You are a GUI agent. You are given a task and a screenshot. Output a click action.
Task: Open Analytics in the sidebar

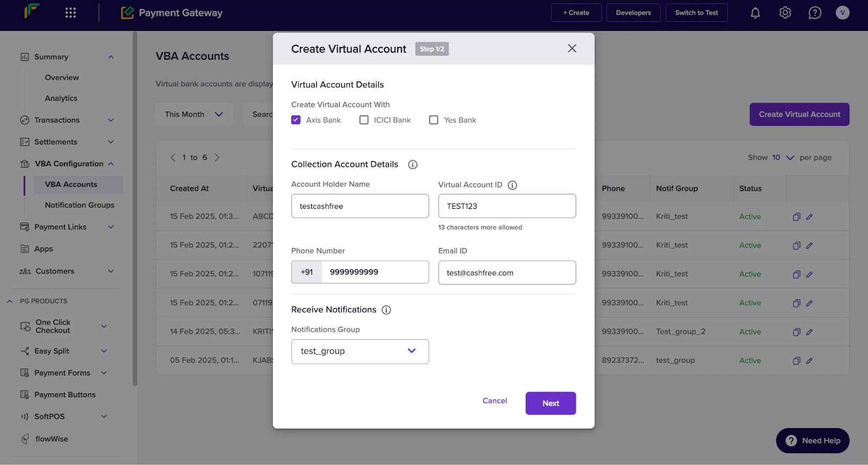tap(61, 98)
